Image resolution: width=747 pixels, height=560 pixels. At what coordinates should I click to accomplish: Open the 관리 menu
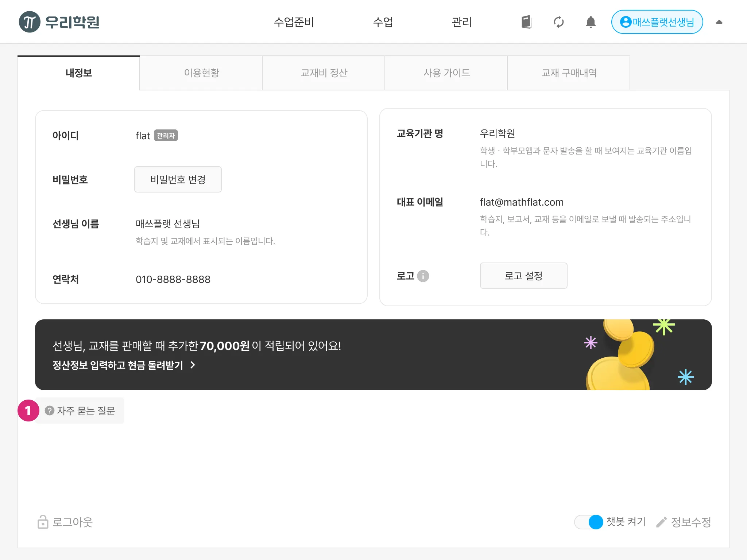coord(461,22)
